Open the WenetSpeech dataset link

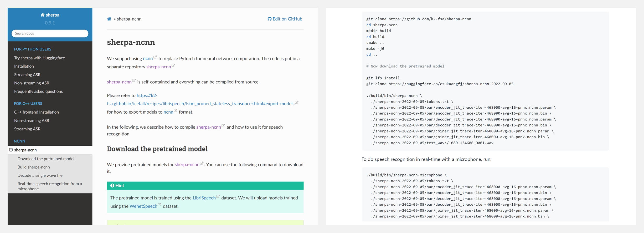pyautogui.click(x=143, y=206)
